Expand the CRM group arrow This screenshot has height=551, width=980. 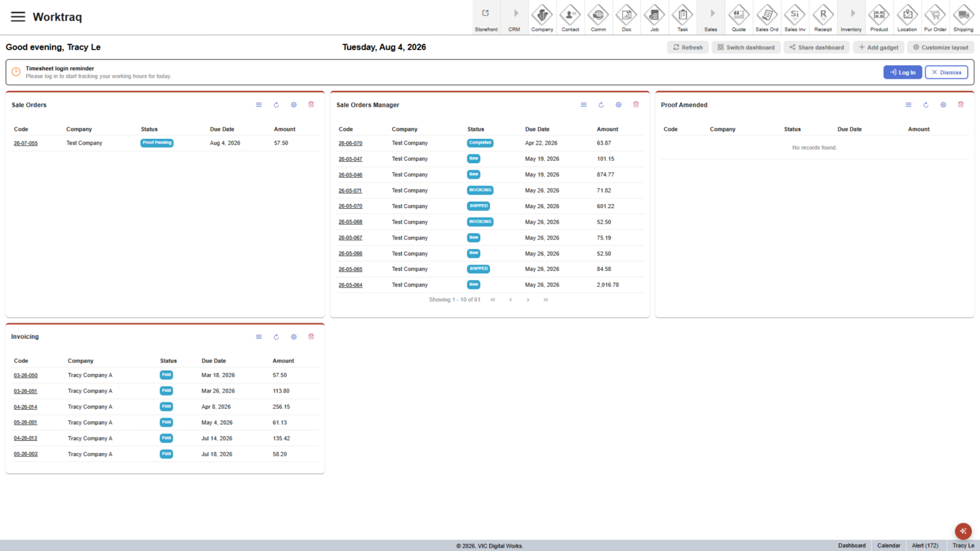(516, 13)
